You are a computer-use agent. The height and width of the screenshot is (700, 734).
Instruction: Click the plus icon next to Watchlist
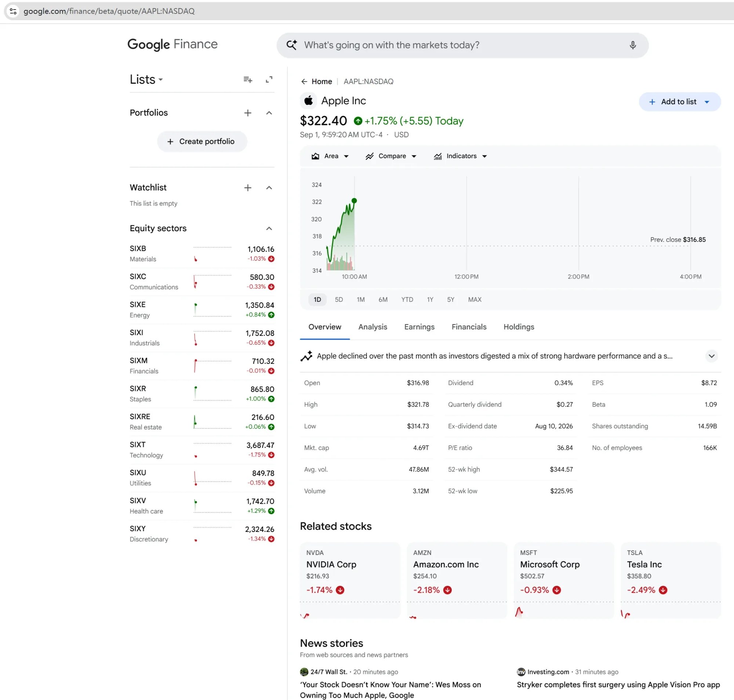click(x=248, y=188)
